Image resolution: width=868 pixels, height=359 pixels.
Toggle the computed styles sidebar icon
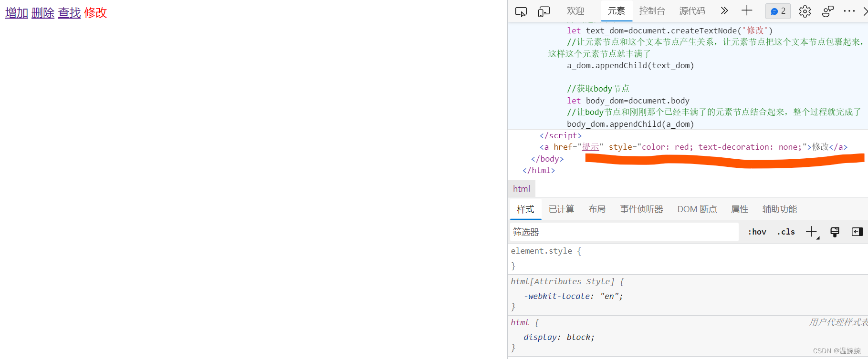coord(858,232)
